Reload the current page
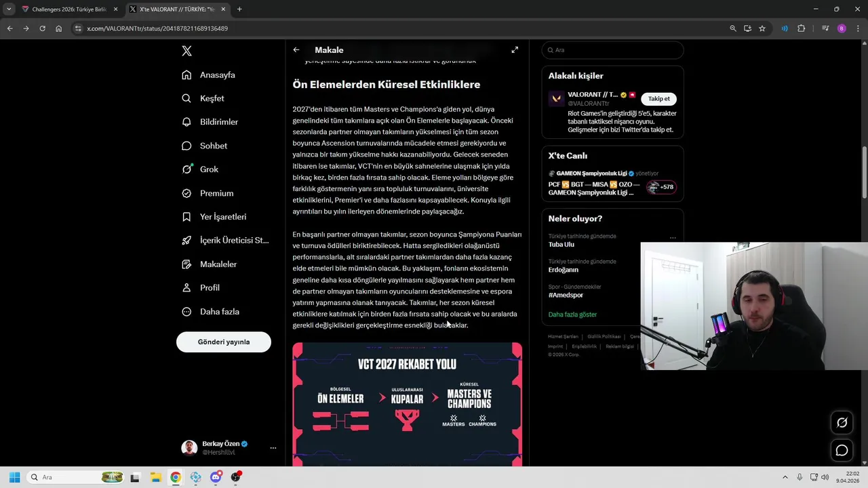The image size is (868, 488). [x=42, y=28]
